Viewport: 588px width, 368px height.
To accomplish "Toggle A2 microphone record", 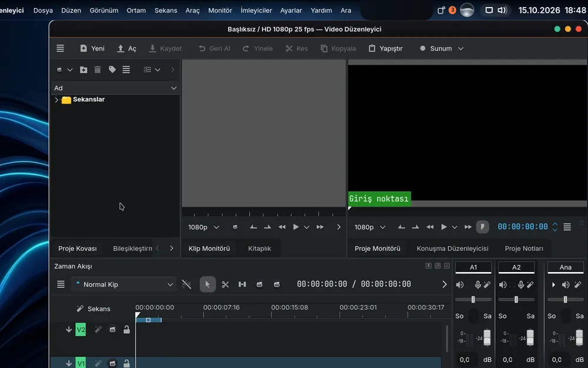I will 521,284.
